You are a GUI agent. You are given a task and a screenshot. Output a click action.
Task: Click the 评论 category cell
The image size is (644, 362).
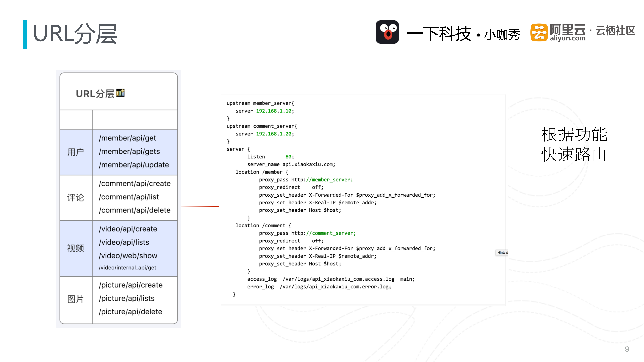tap(76, 197)
